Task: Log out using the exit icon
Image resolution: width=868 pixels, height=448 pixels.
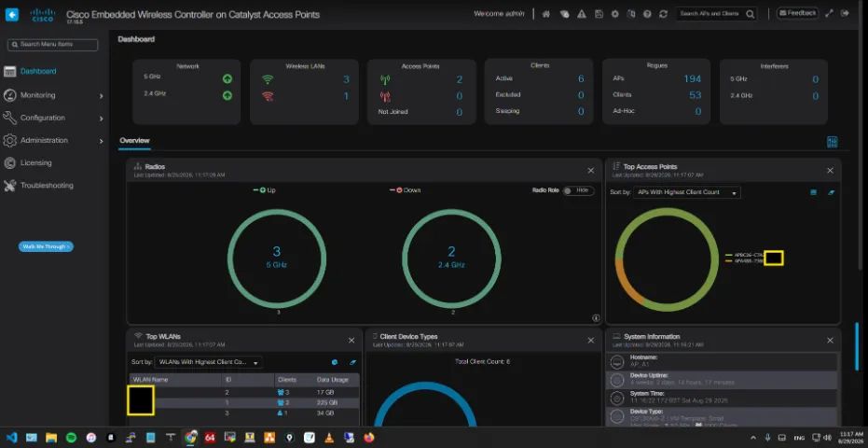Action: 845,13
